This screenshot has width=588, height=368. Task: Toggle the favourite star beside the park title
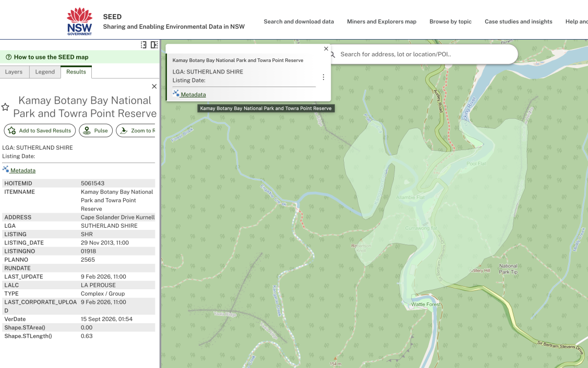[5, 107]
